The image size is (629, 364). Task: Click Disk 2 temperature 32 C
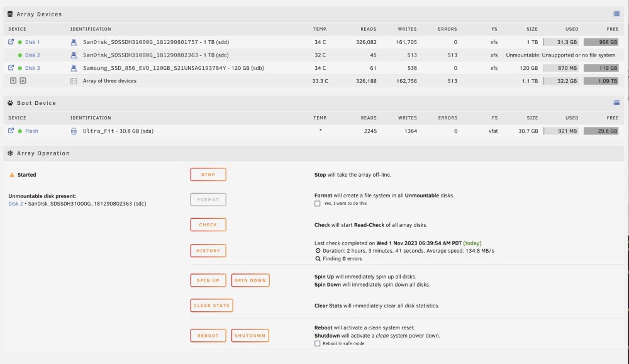[x=320, y=55]
